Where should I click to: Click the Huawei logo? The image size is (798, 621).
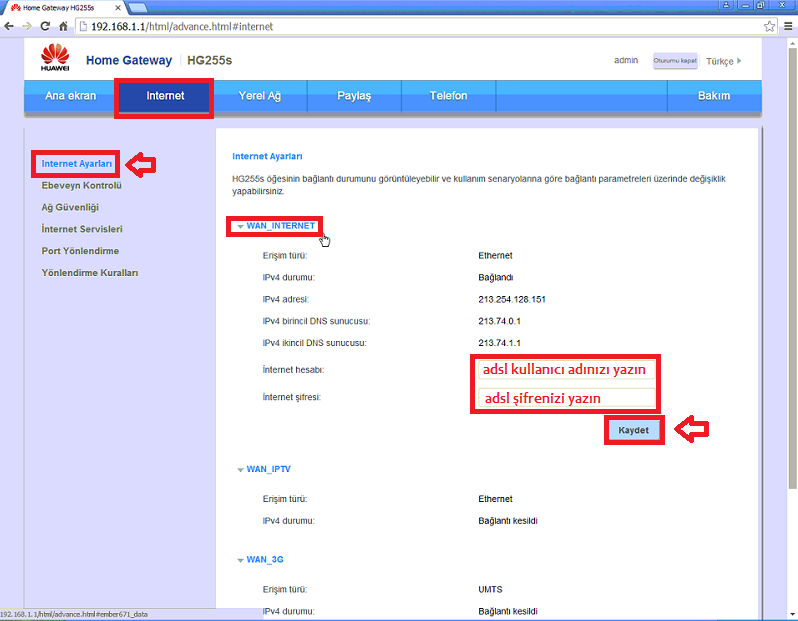55,58
